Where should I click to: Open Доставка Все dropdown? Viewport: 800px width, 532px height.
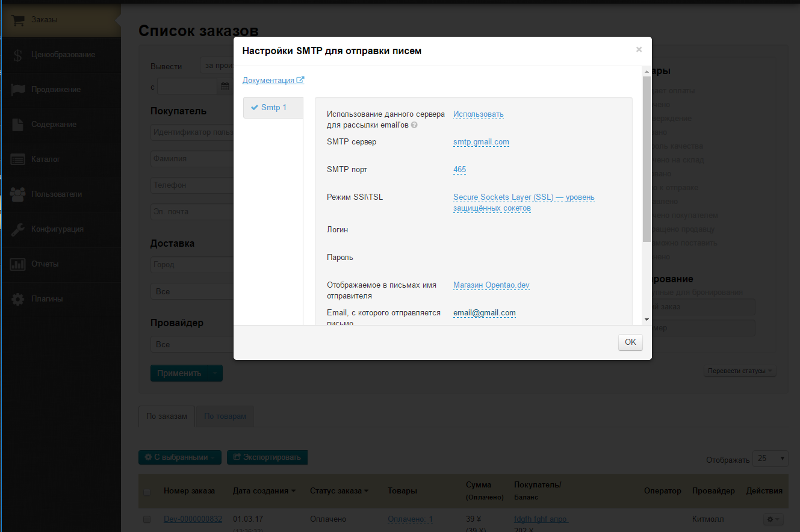pyautogui.click(x=192, y=291)
